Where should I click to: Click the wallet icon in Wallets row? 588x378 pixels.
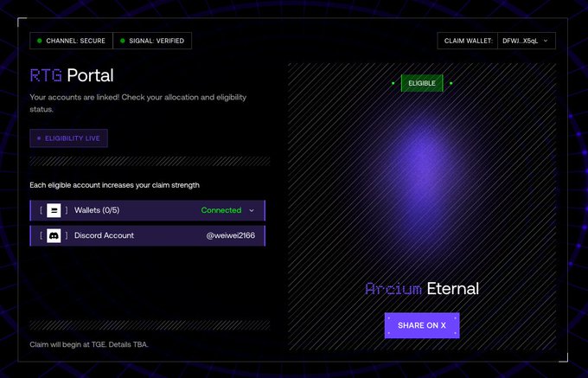(54, 210)
